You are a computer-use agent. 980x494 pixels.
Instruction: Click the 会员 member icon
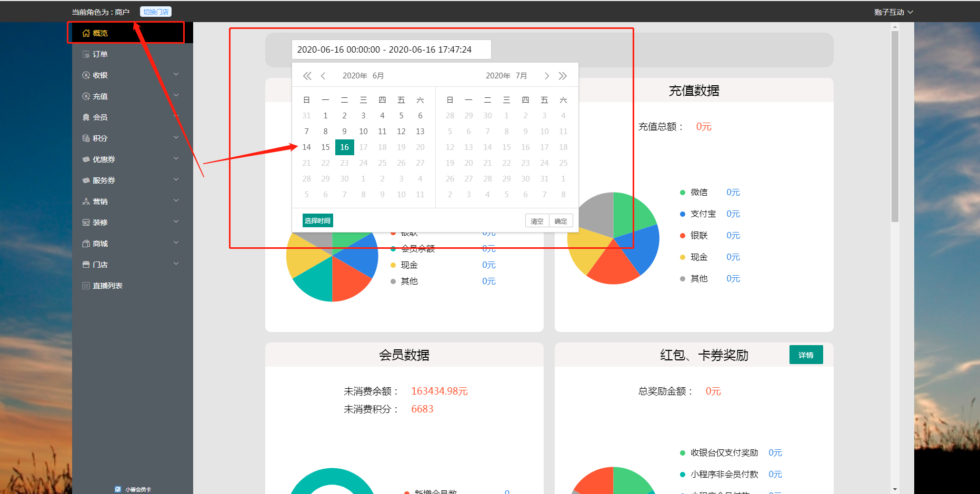tap(86, 117)
